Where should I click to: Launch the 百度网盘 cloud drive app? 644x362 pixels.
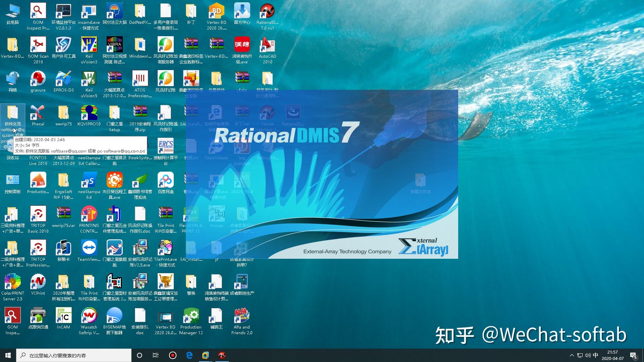click(x=165, y=180)
